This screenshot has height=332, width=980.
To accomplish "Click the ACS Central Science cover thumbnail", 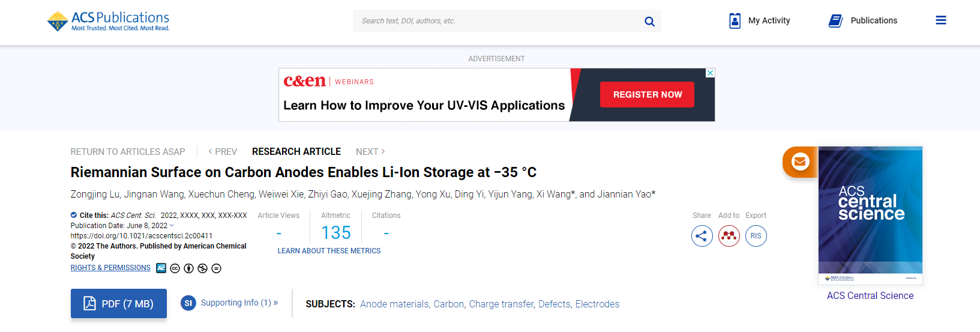I will coord(870,215).
